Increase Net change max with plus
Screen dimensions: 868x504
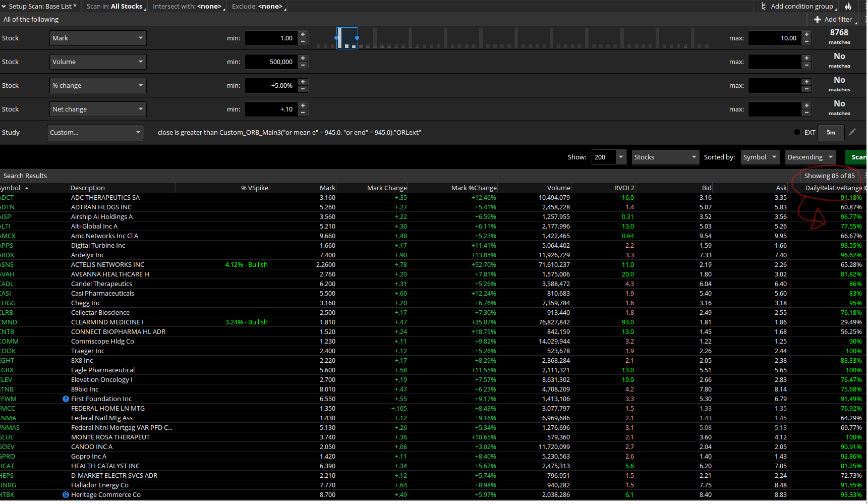[x=806, y=106]
